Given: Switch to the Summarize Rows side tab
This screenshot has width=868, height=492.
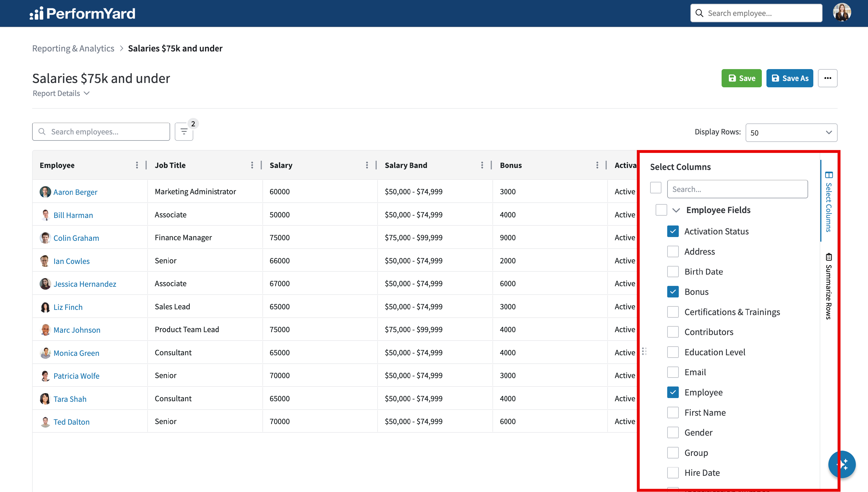Looking at the screenshot, I should pos(829,286).
